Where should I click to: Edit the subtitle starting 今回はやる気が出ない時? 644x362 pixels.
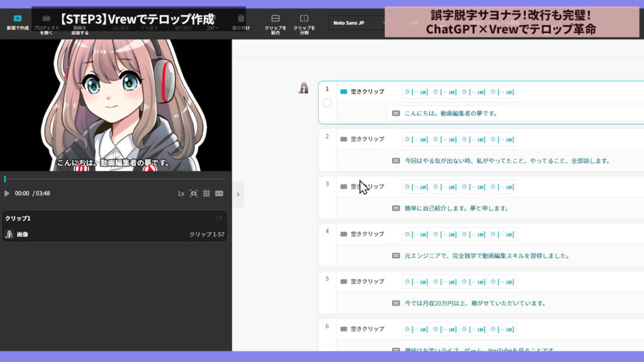click(508, 161)
